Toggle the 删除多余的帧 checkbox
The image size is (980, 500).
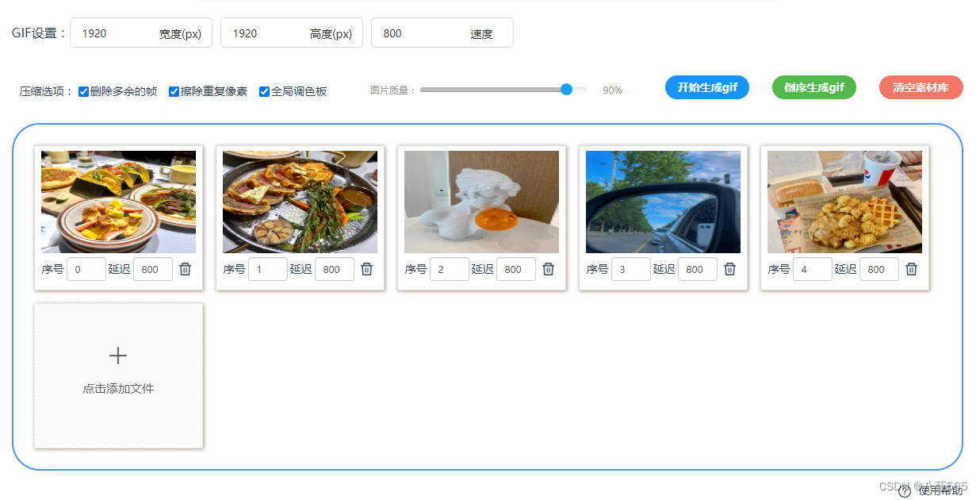pyautogui.click(x=84, y=91)
